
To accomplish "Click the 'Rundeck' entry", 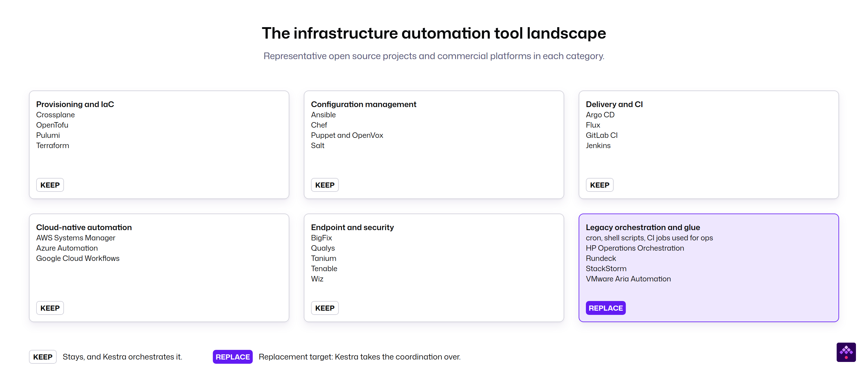I will 601,259.
